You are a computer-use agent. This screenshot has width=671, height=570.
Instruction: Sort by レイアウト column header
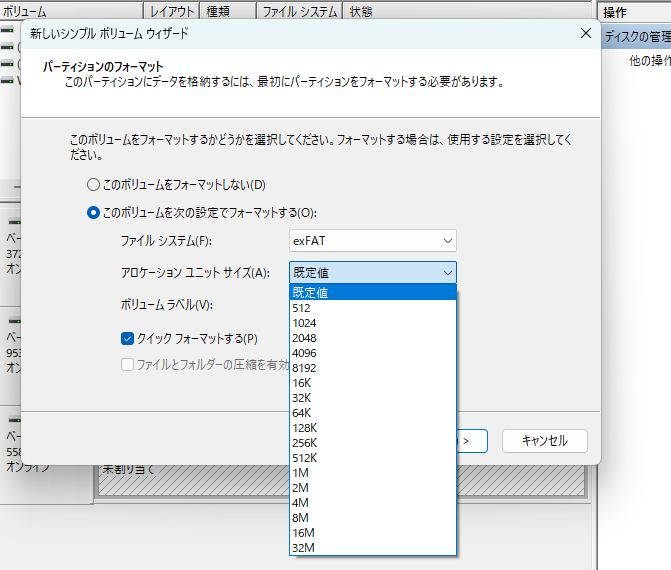[172, 12]
